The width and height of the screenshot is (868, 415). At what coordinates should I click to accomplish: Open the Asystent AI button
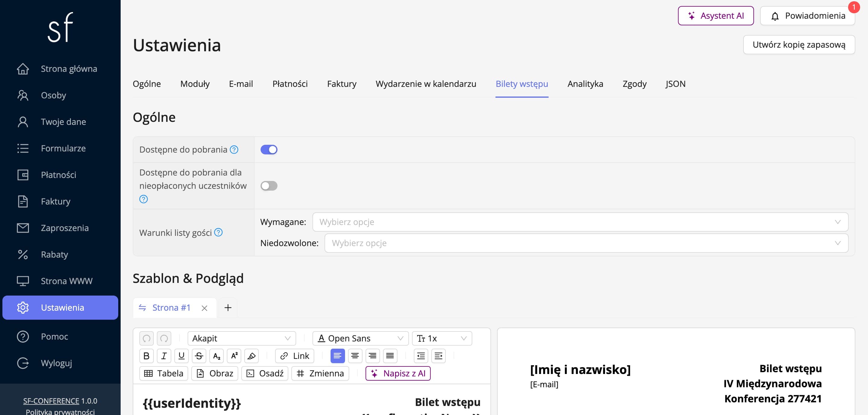(716, 15)
